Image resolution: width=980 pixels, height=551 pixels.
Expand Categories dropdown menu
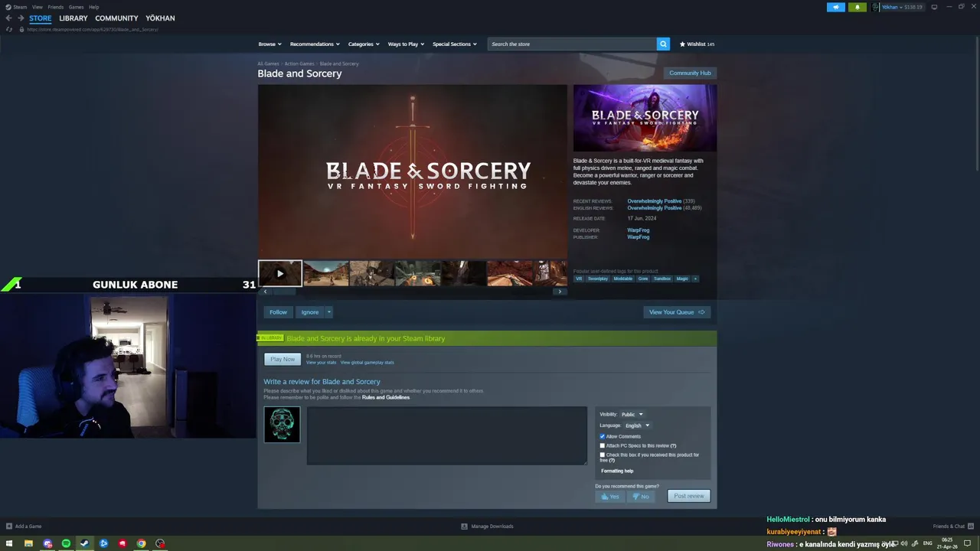(x=363, y=44)
